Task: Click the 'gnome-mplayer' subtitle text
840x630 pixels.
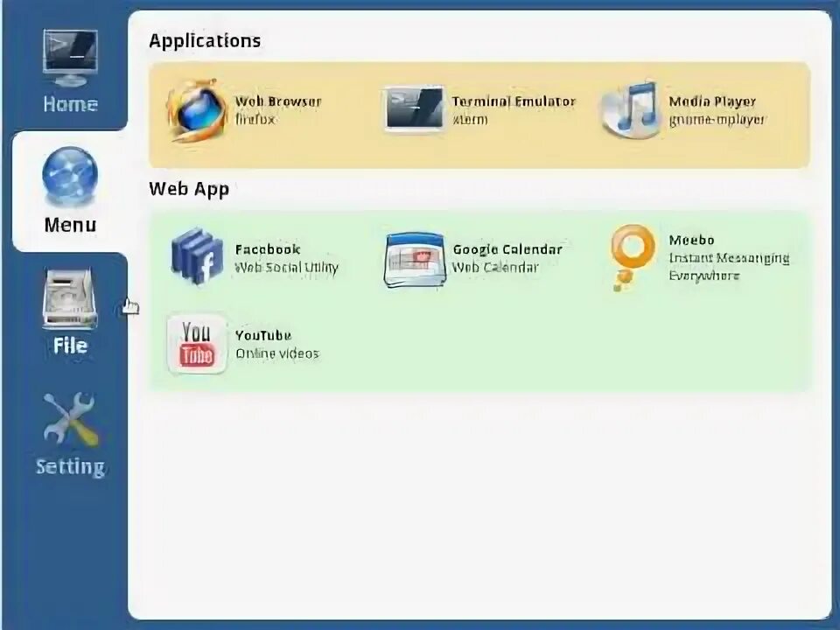Action: (x=717, y=120)
